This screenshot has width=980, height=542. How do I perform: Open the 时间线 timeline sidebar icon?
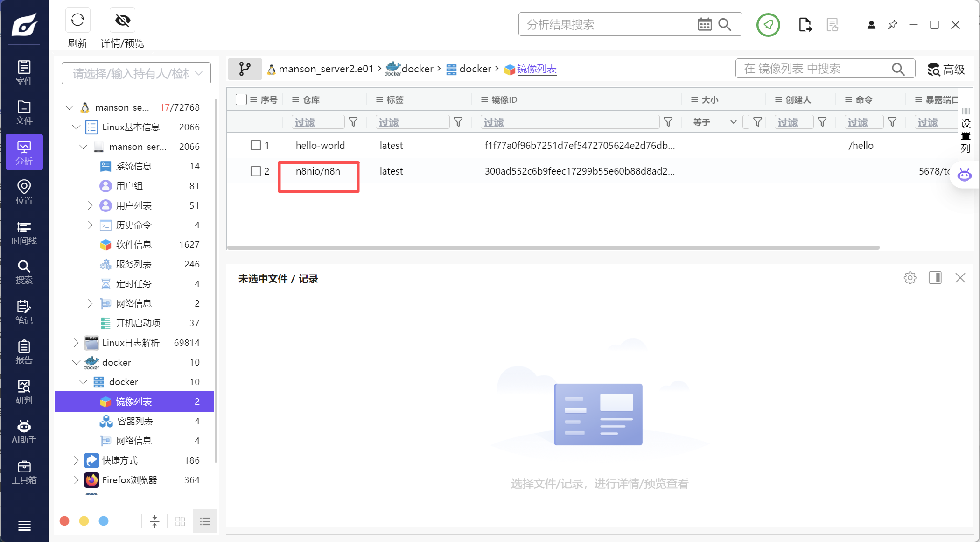click(x=24, y=232)
